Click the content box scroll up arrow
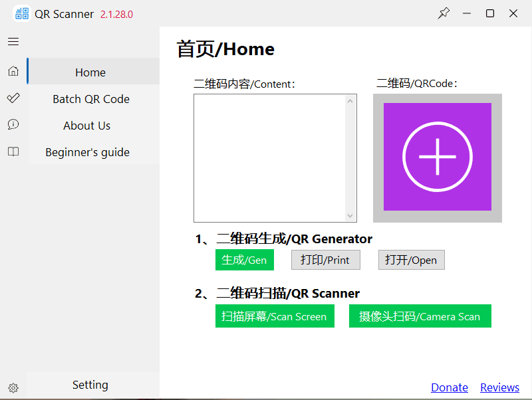The image size is (532, 400). point(350,101)
